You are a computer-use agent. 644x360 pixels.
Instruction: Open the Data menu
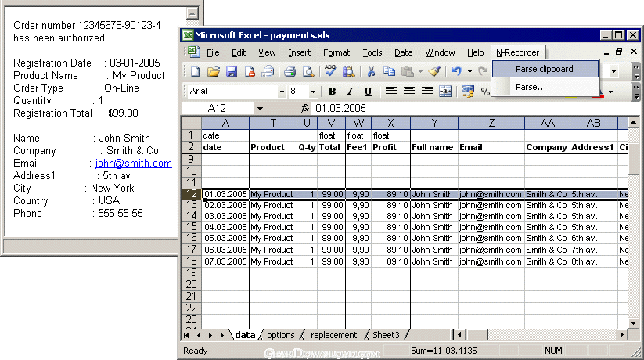(x=403, y=52)
